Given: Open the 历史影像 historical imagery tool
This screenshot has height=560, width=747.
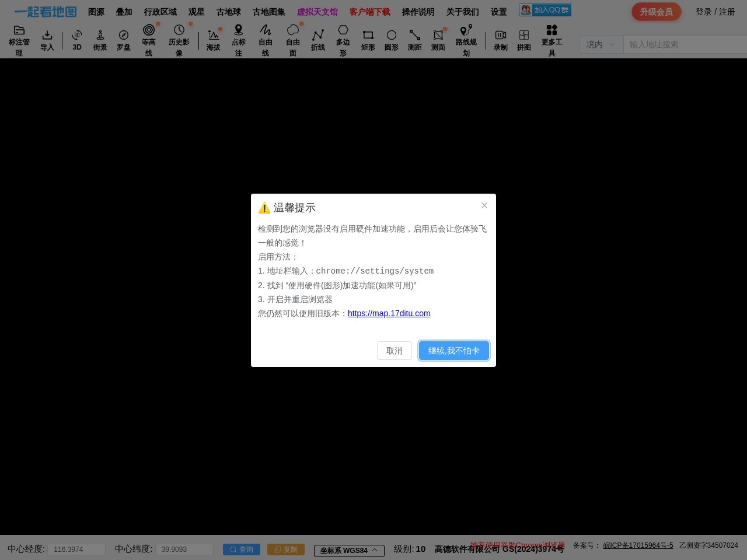Looking at the screenshot, I should coord(179,38).
